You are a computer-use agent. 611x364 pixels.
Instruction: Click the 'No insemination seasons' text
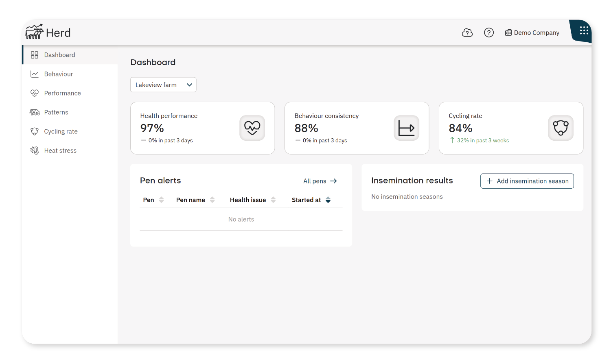click(x=407, y=197)
